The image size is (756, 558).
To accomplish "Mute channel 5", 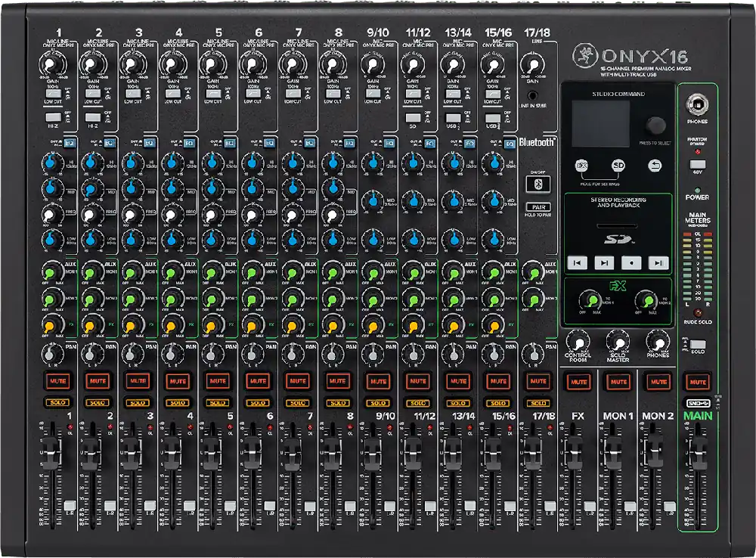I will pos(218,381).
